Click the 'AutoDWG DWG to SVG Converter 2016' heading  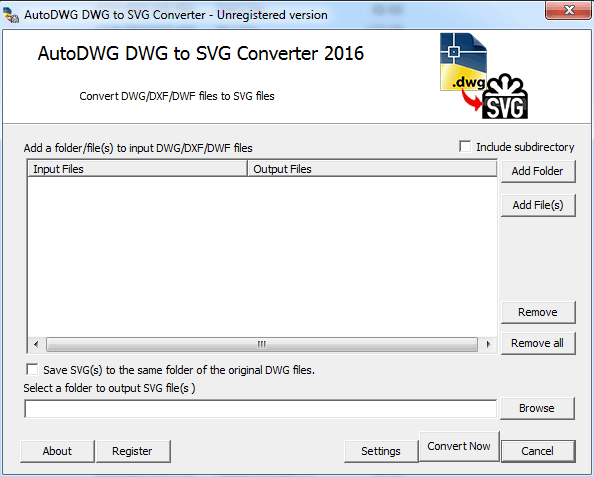tap(201, 53)
